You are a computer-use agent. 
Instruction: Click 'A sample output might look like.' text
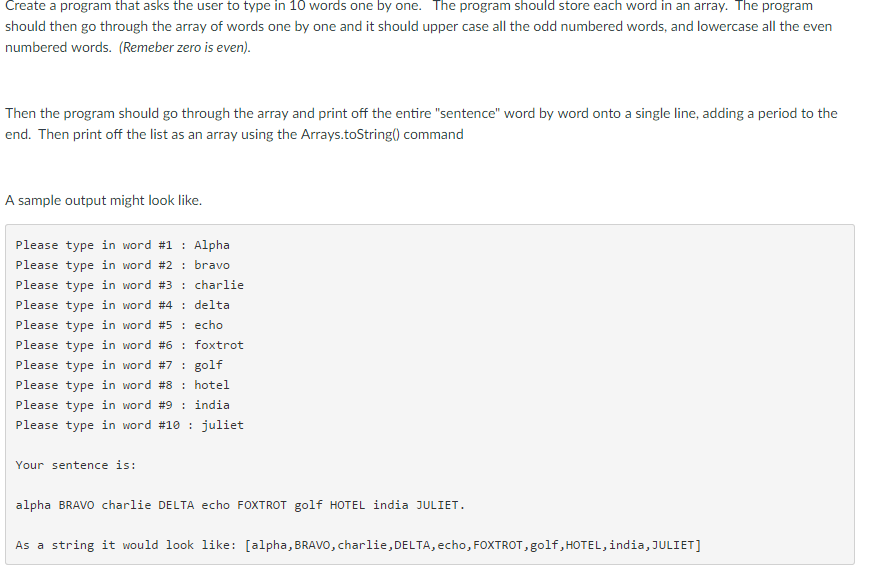click(103, 201)
